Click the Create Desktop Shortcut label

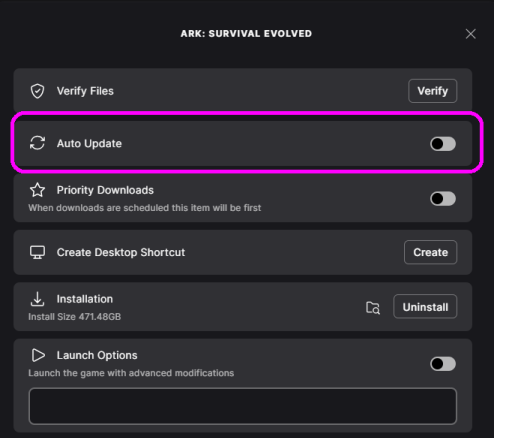[121, 252]
